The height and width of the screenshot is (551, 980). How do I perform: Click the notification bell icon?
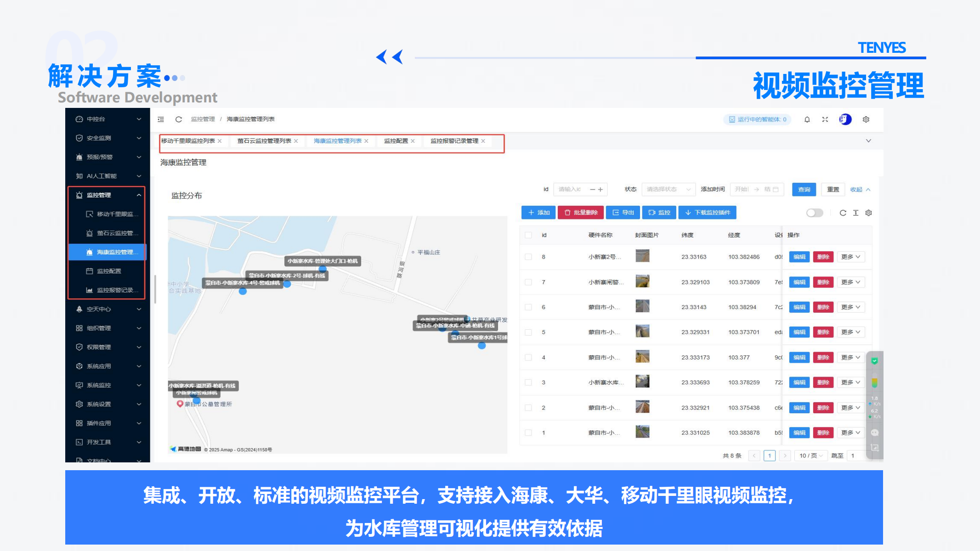[x=807, y=119]
